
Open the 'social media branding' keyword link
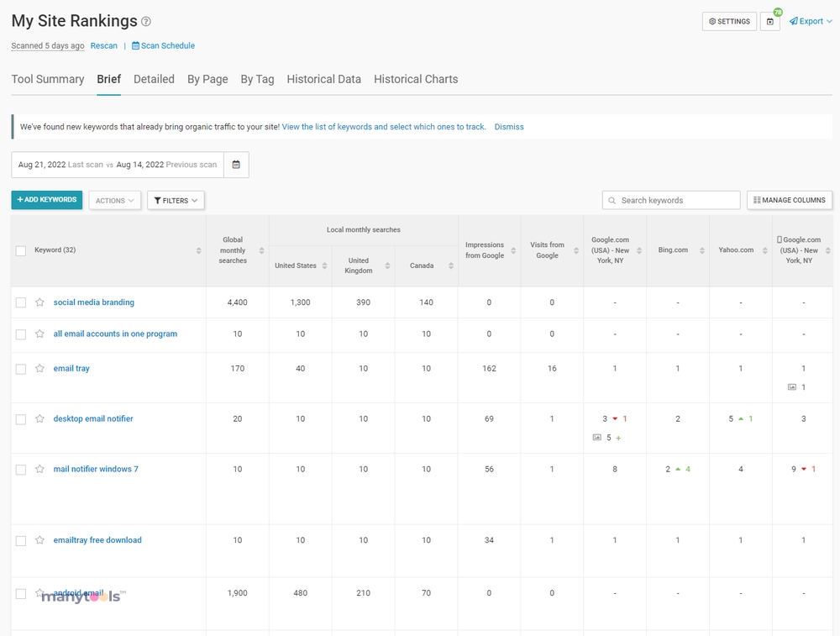pyautogui.click(x=94, y=302)
